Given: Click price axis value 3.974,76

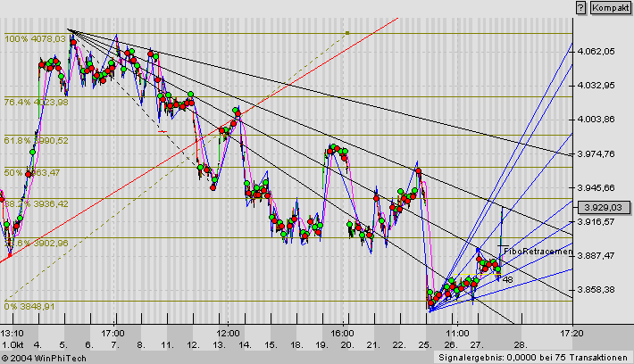Looking at the screenshot, I should tap(596, 153).
